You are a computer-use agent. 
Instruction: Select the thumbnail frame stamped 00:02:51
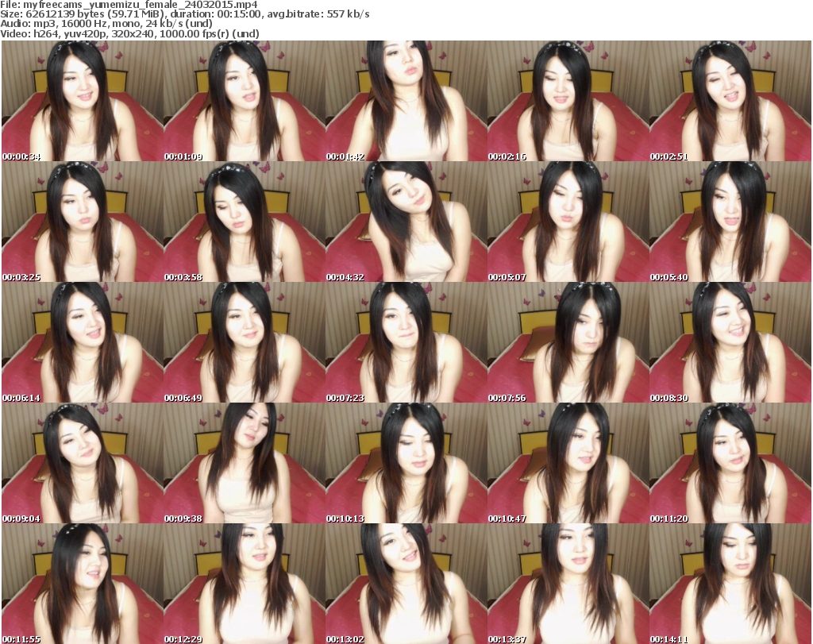[730, 101]
